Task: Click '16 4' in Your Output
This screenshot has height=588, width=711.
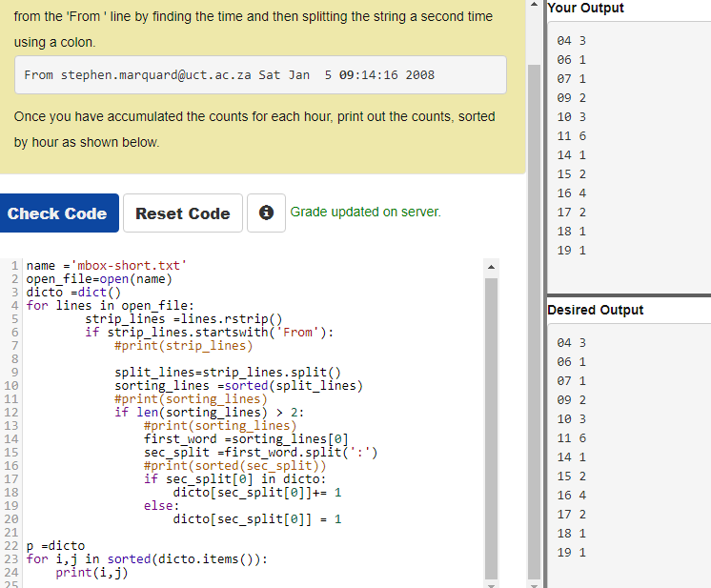Action: [x=571, y=193]
